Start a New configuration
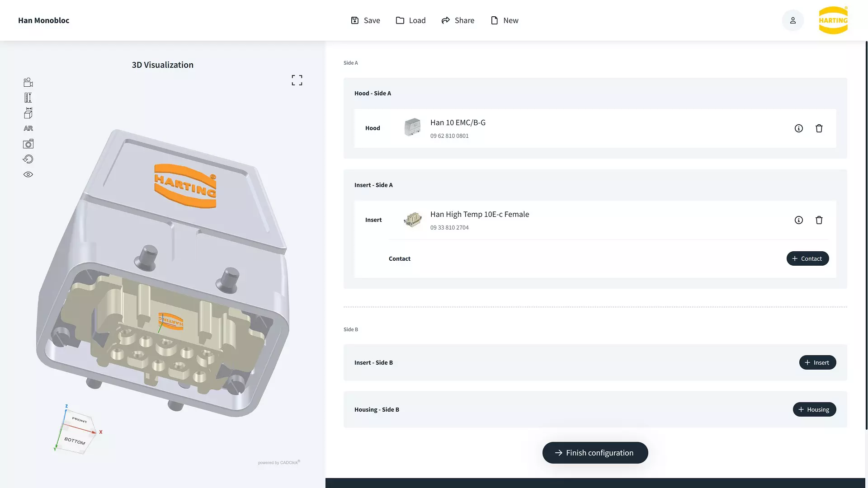Image resolution: width=868 pixels, height=488 pixels. click(x=504, y=20)
